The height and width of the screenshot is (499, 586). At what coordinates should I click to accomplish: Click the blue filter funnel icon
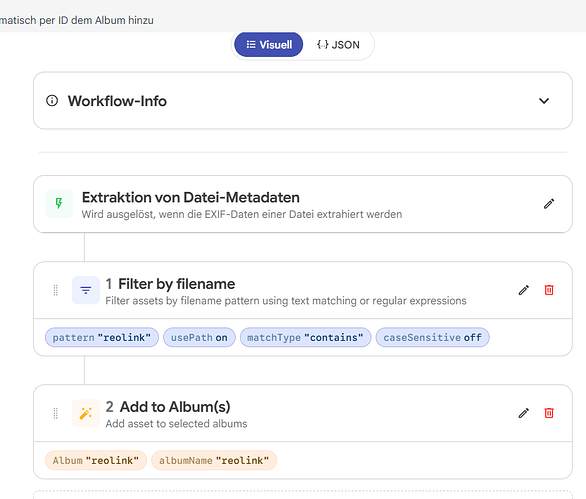pyautogui.click(x=86, y=290)
